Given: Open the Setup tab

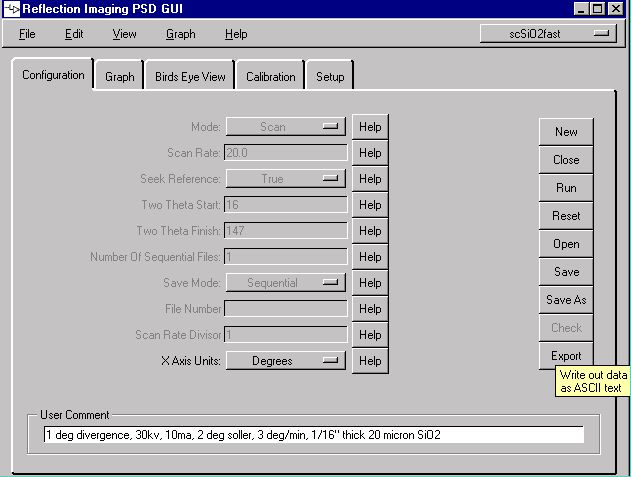Looking at the screenshot, I should tap(330, 76).
